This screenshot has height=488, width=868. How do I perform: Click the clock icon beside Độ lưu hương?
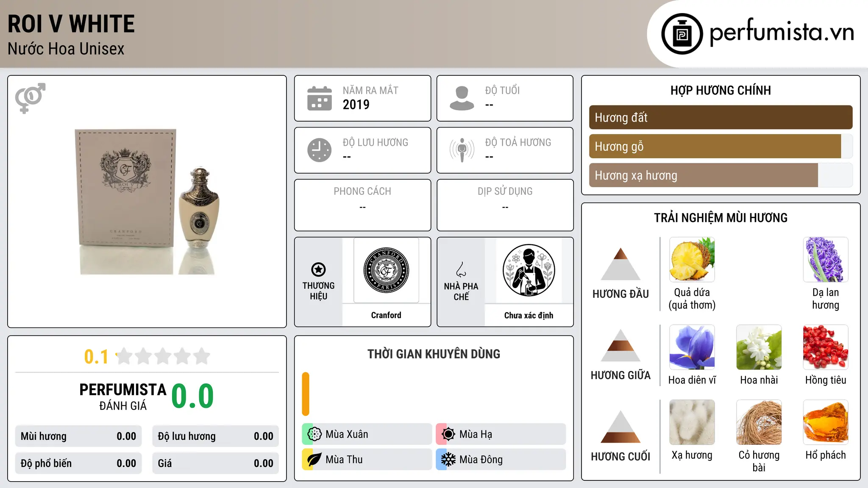[x=320, y=150]
